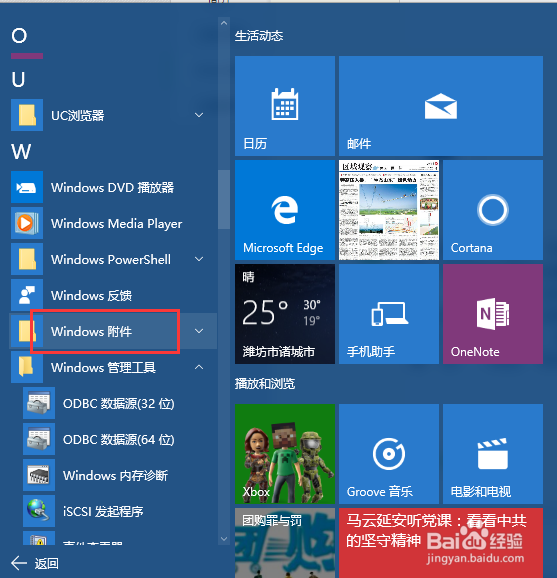The width and height of the screenshot is (557, 578).
Task: Select the Windows 反馈 text
Action: (91, 296)
